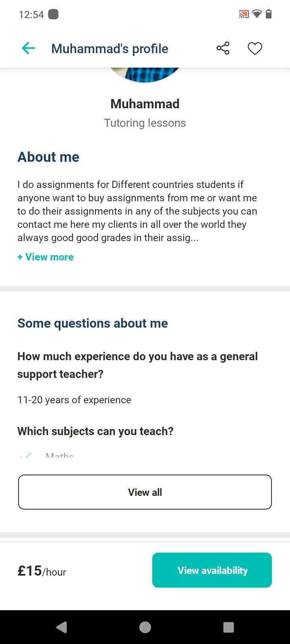
Task: Tap the £15/hour price label
Action: click(x=42, y=571)
